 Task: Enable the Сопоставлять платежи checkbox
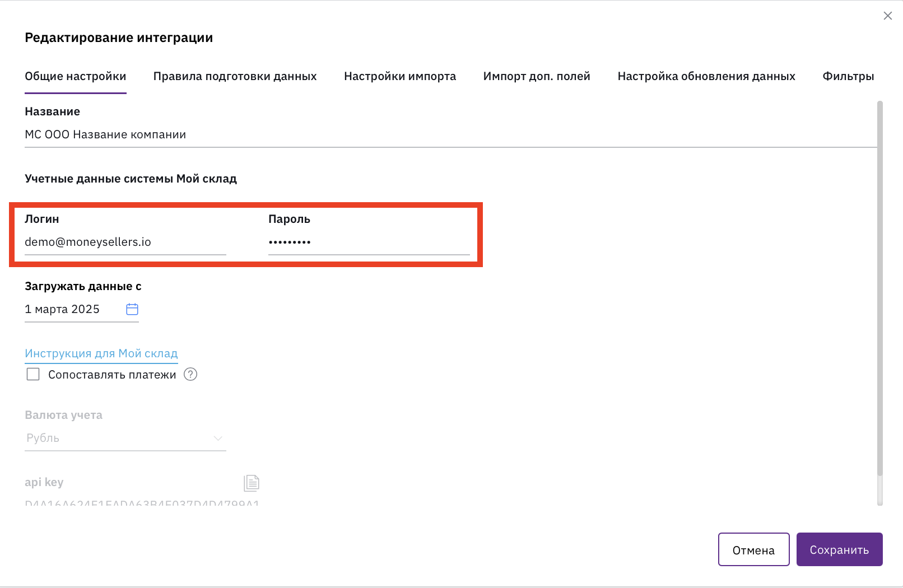pos(33,374)
